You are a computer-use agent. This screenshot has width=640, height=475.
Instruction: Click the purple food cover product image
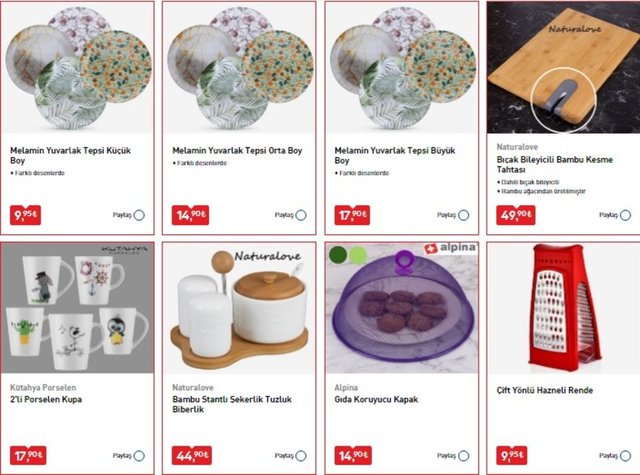tap(402, 308)
